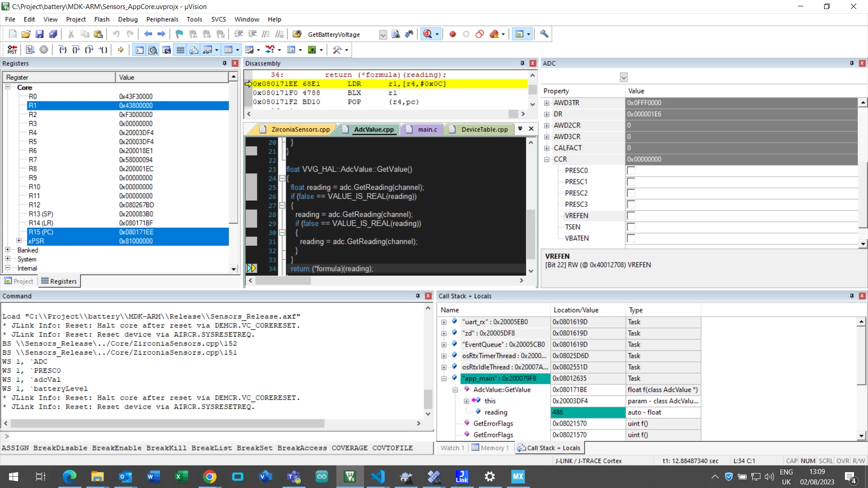Click the RST reset CPU icon
This screenshot has width=868, height=488.
[12, 50]
